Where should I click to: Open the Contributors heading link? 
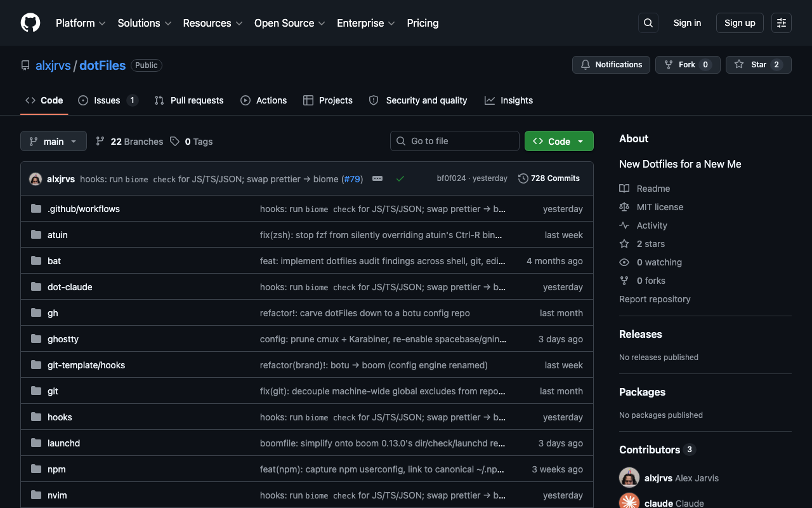pyautogui.click(x=657, y=450)
